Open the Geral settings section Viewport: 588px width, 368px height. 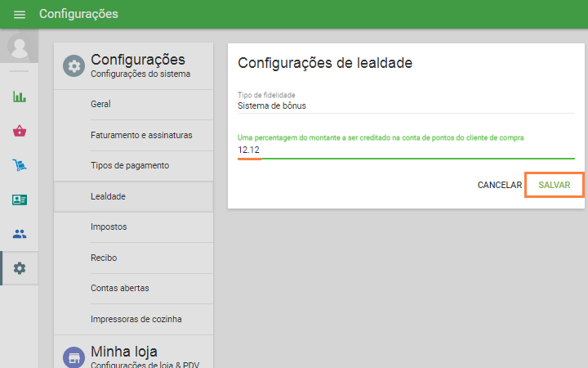(134, 104)
